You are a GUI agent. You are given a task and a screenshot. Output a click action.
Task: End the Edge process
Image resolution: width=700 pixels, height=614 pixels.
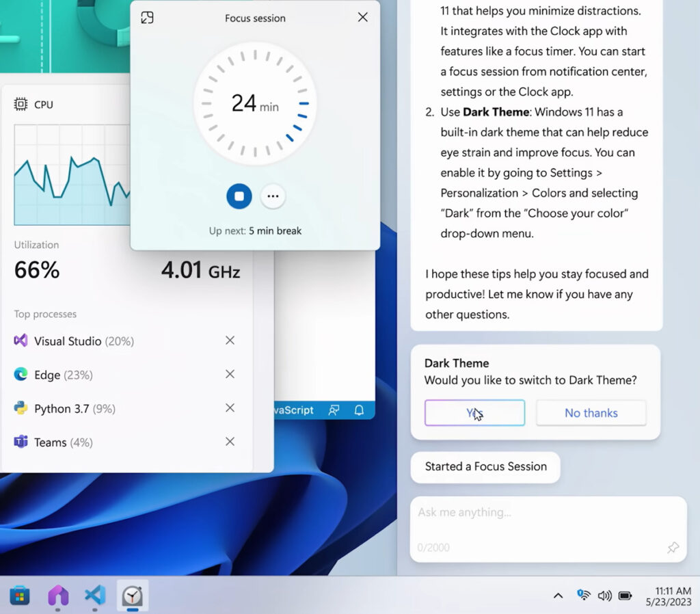(230, 374)
